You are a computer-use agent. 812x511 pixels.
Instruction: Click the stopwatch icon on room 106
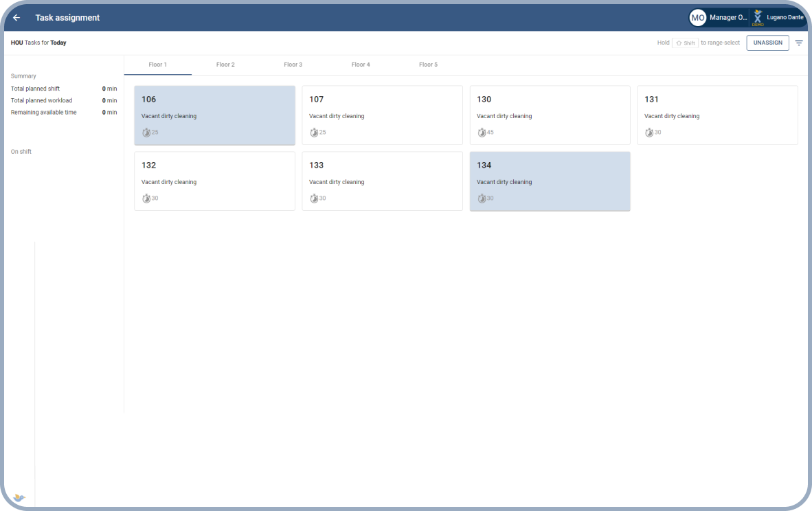146,133
